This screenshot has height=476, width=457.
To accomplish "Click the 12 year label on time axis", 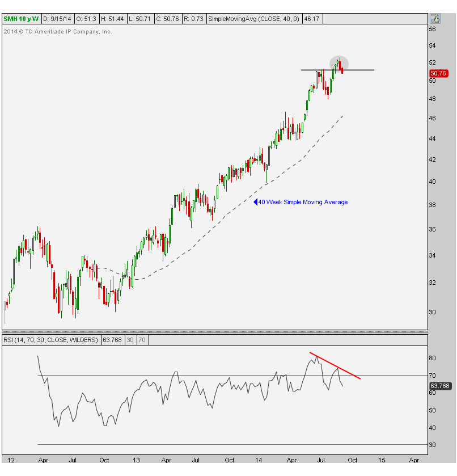I will point(11,460).
